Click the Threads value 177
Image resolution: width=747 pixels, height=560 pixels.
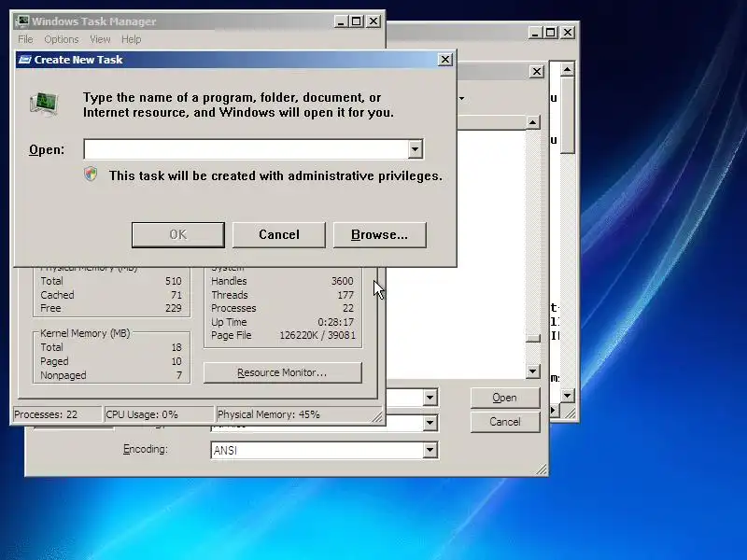[x=345, y=295]
